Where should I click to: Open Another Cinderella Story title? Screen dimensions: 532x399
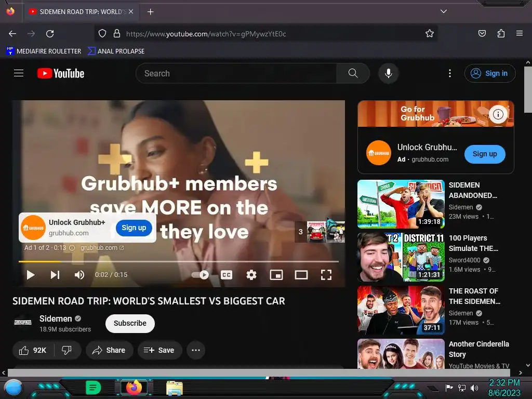[x=478, y=349]
